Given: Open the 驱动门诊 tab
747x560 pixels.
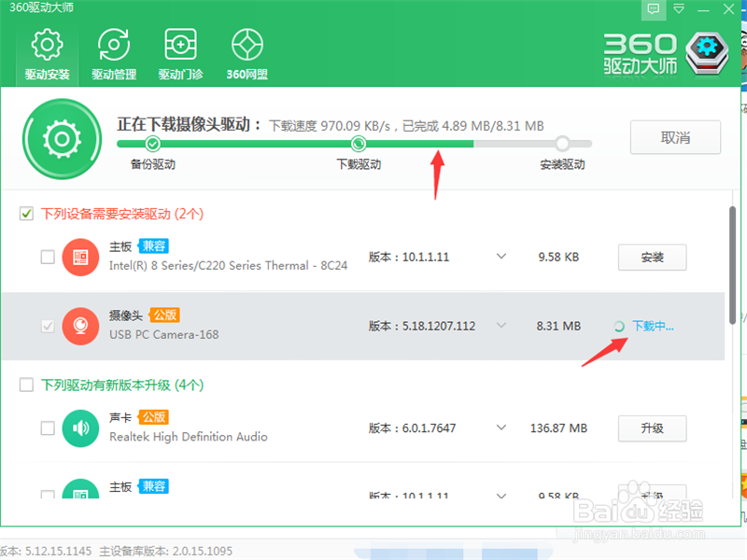Looking at the screenshot, I should tap(180, 55).
